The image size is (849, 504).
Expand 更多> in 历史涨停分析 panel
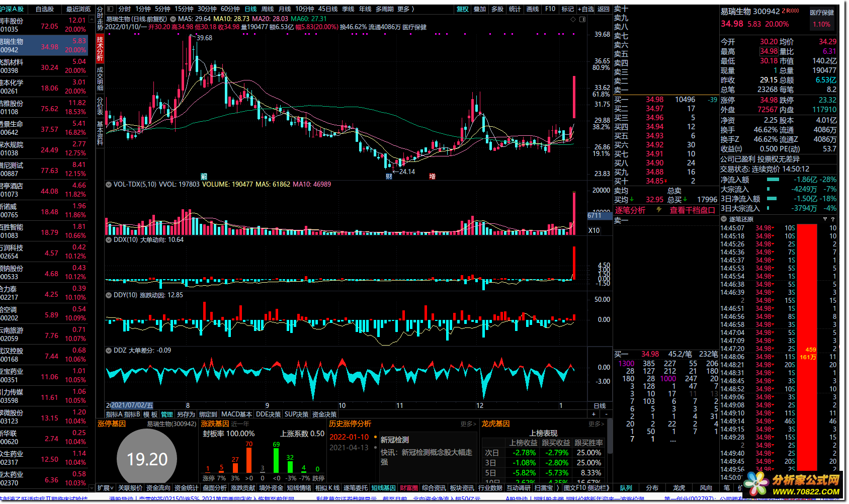468,424
